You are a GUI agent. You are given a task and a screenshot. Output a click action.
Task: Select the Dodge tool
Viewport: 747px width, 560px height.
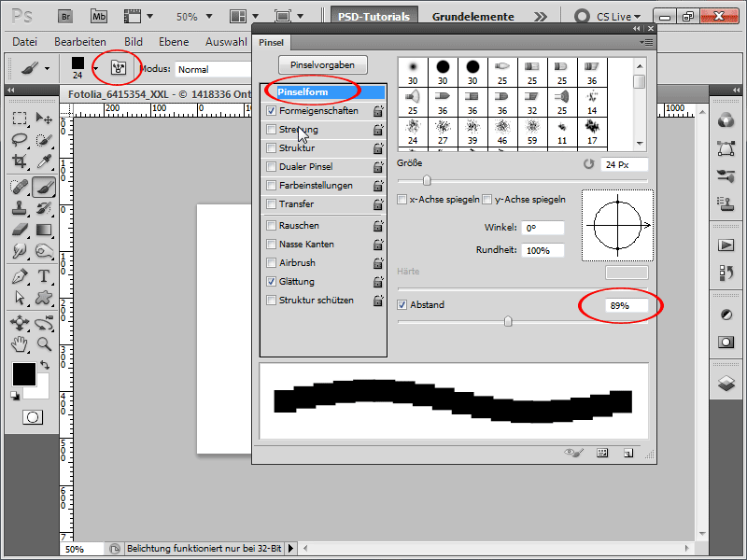coord(44,251)
